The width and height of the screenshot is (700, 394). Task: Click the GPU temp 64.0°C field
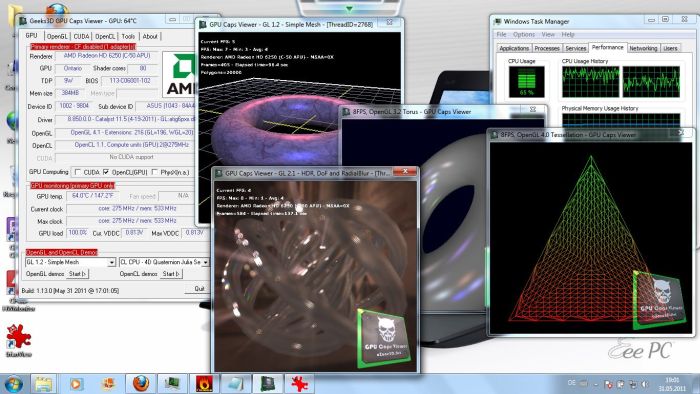coord(93,195)
